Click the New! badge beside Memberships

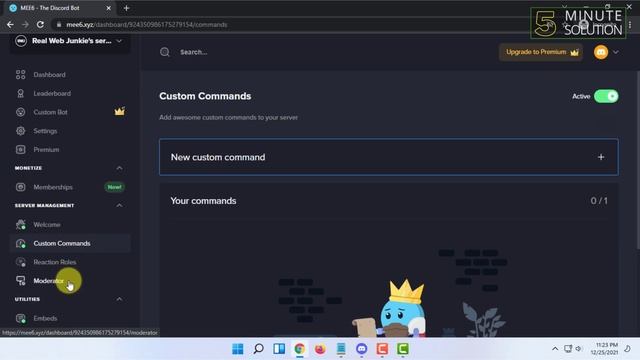pos(115,187)
